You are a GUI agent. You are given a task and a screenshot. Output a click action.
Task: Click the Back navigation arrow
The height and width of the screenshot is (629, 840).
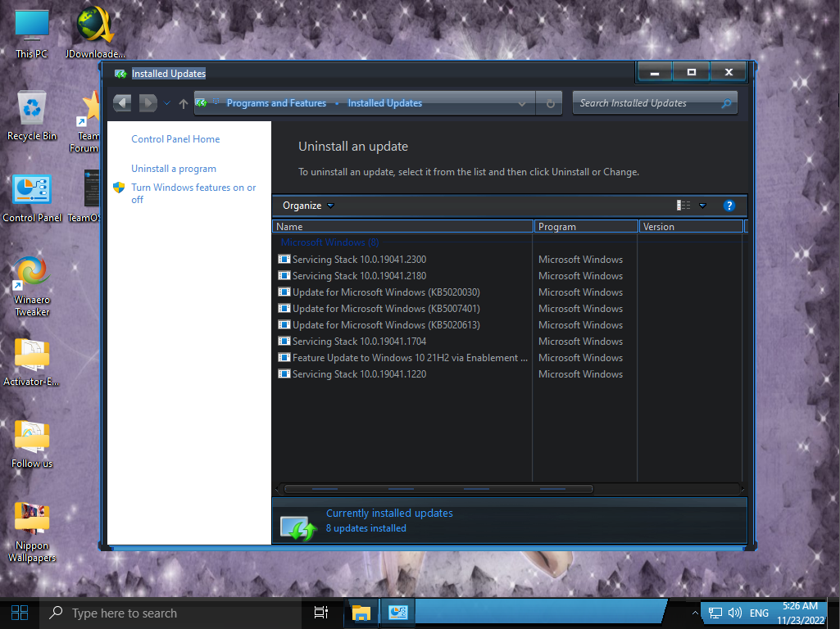click(x=122, y=102)
